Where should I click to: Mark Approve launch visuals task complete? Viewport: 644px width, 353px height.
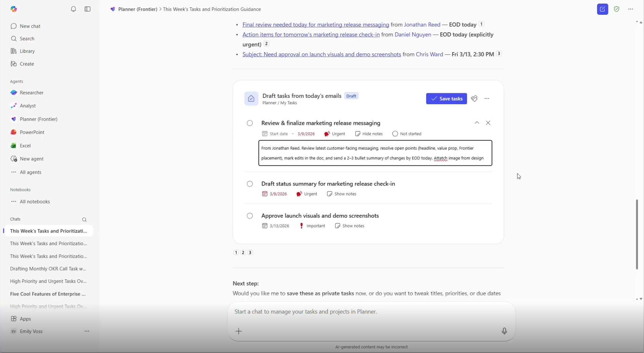coord(250,216)
